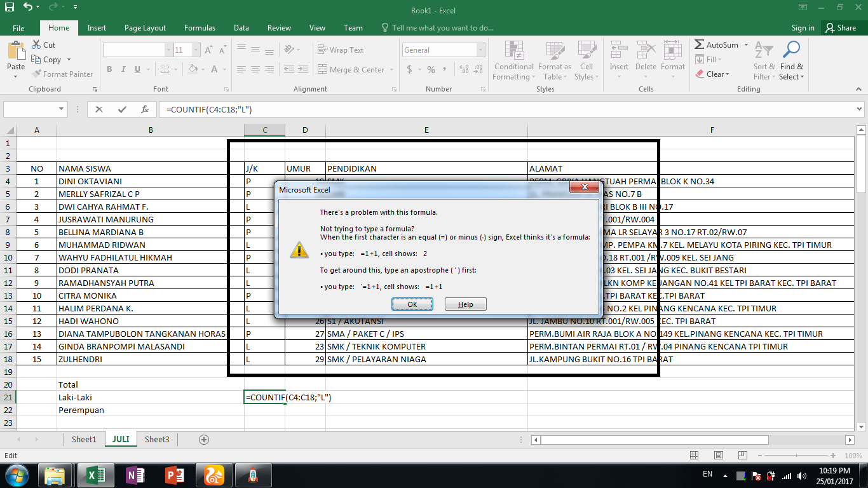Select Page Break Preview icon

pos(742,456)
